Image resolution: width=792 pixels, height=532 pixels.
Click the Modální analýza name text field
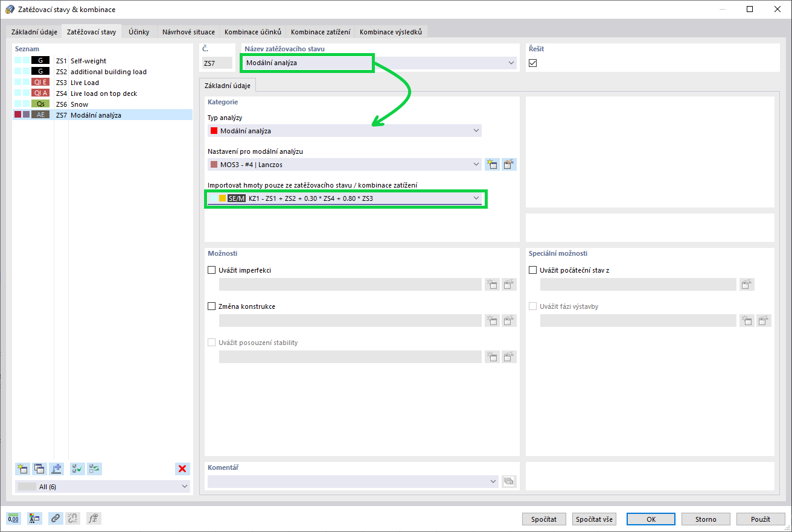tap(307, 63)
